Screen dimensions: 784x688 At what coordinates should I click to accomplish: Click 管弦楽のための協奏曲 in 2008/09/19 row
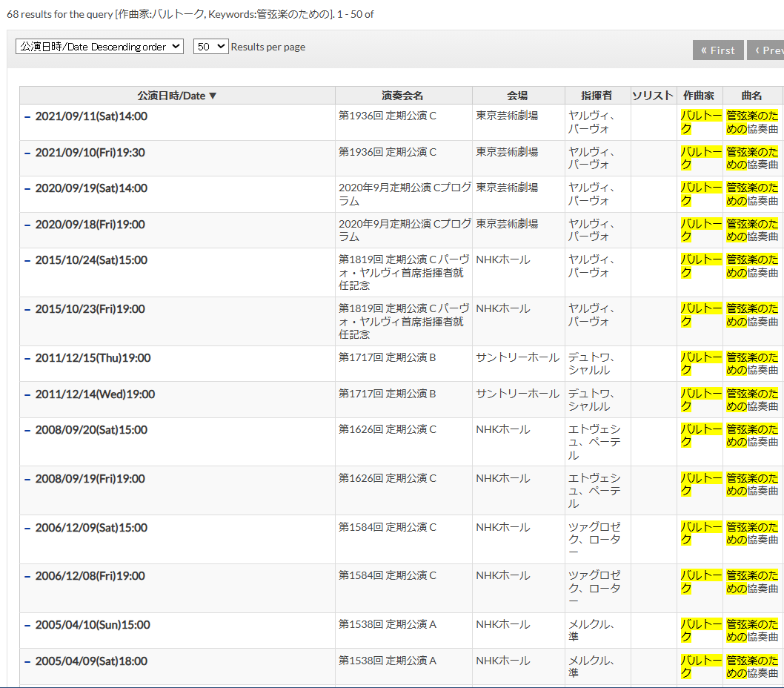pos(752,484)
